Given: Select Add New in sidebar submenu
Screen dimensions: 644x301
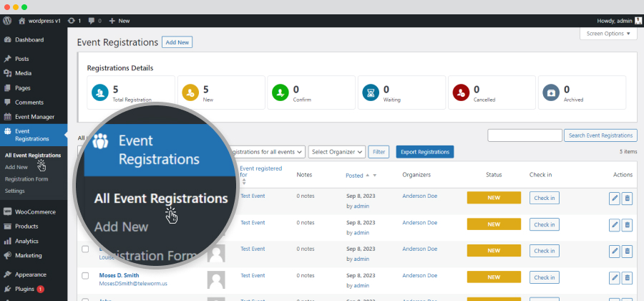Looking at the screenshot, I should pos(16,168).
